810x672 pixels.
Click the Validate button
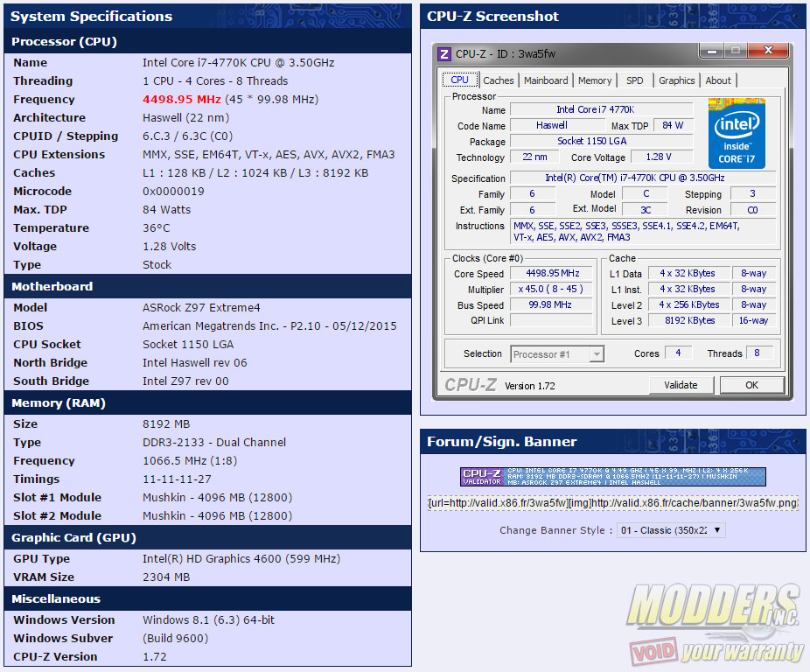click(x=681, y=385)
